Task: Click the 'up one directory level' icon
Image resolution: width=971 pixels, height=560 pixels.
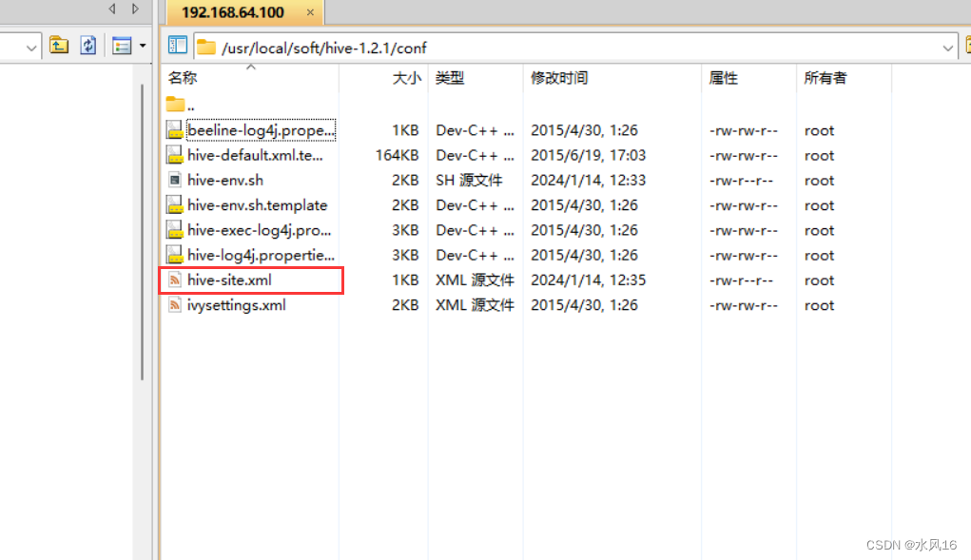Action: [59, 45]
